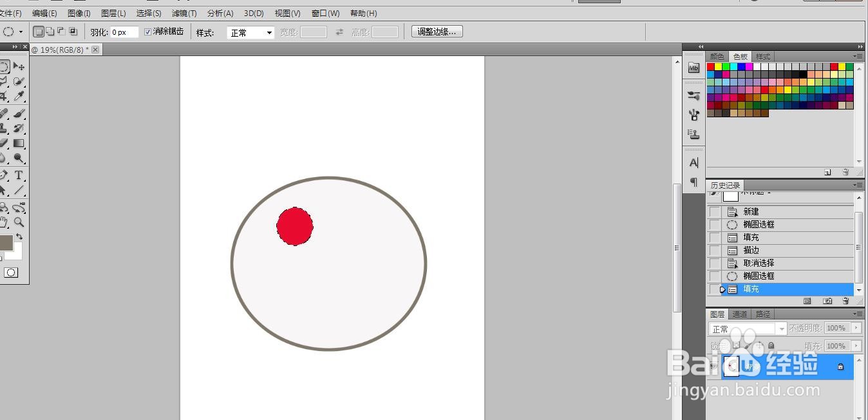Create new swatch of foreground color
This screenshot has height=420, width=868.
tap(827, 172)
